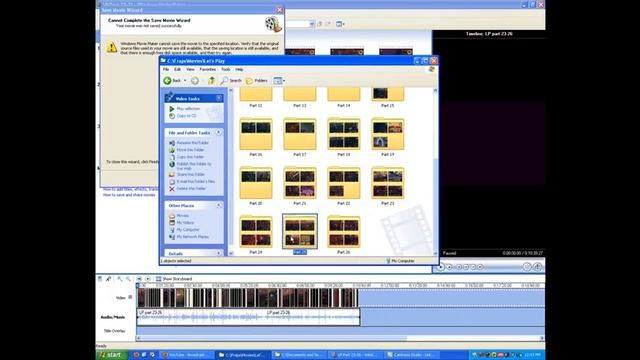Click the timeline horizontal scrollbar
Screen dimensions: 640x360
point(340,338)
